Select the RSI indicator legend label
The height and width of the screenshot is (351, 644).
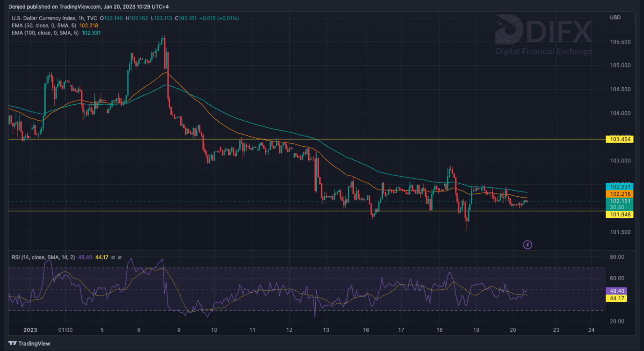(43, 257)
